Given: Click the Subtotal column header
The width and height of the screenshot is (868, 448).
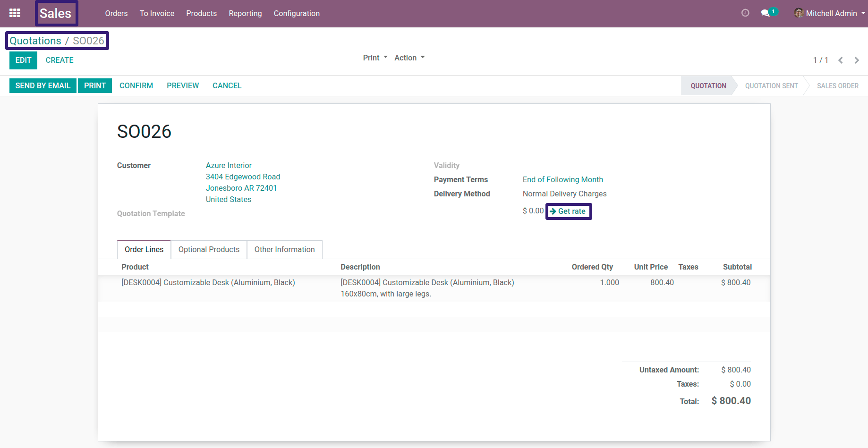Looking at the screenshot, I should pyautogui.click(x=737, y=267).
